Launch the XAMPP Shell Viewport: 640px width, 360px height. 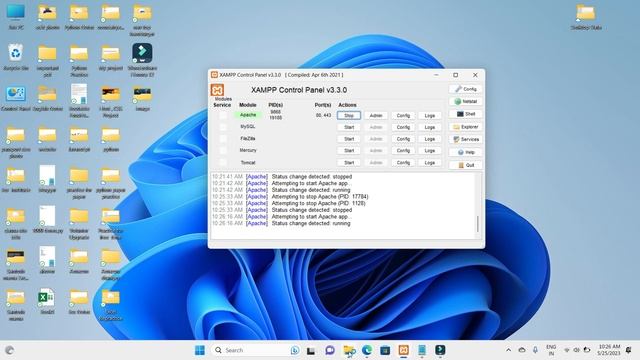[466, 114]
